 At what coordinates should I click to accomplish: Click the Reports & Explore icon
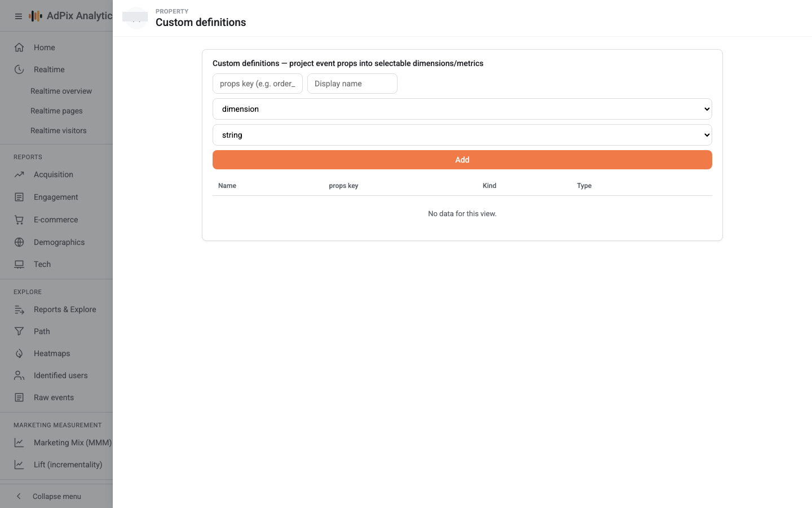[19, 309]
